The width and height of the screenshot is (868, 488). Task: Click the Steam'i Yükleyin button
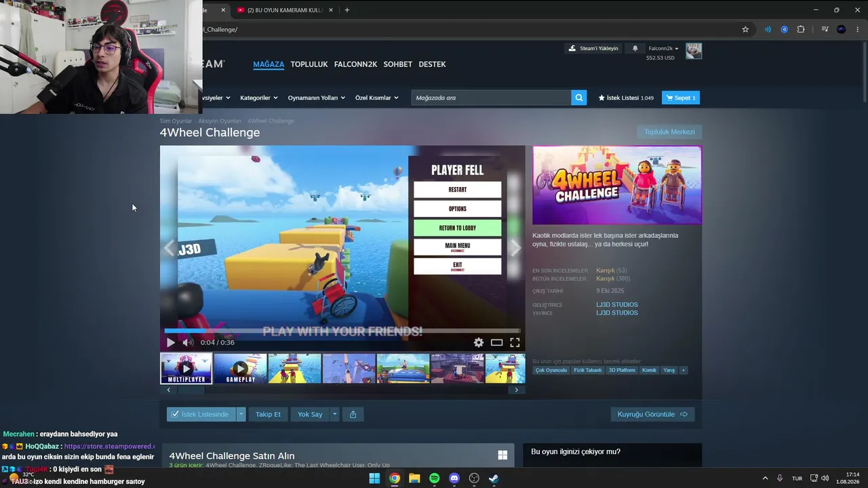[x=593, y=49]
